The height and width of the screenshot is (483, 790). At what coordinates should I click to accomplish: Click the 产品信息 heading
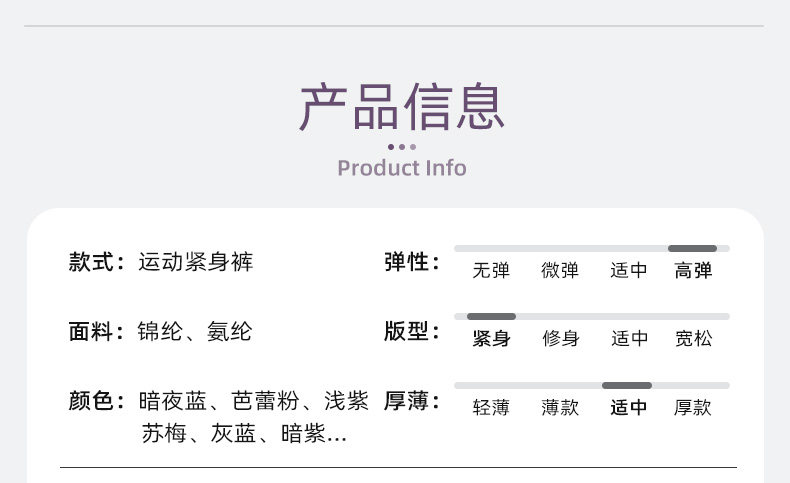(x=402, y=106)
